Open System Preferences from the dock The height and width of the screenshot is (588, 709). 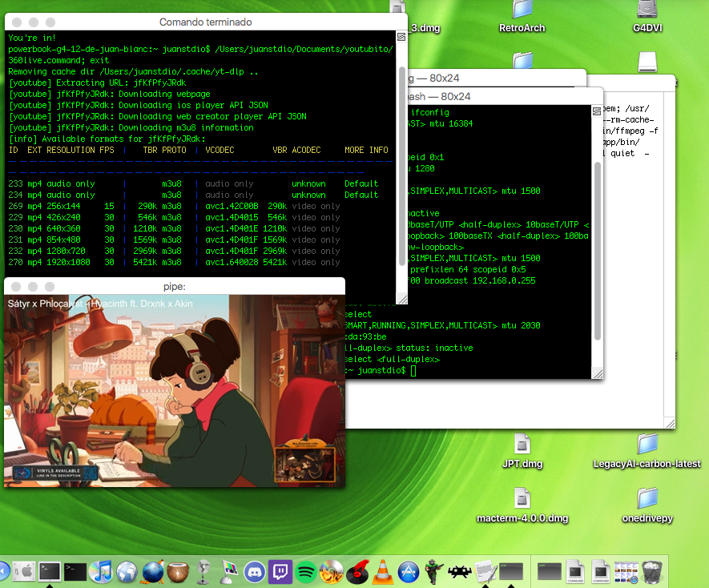tap(24, 571)
